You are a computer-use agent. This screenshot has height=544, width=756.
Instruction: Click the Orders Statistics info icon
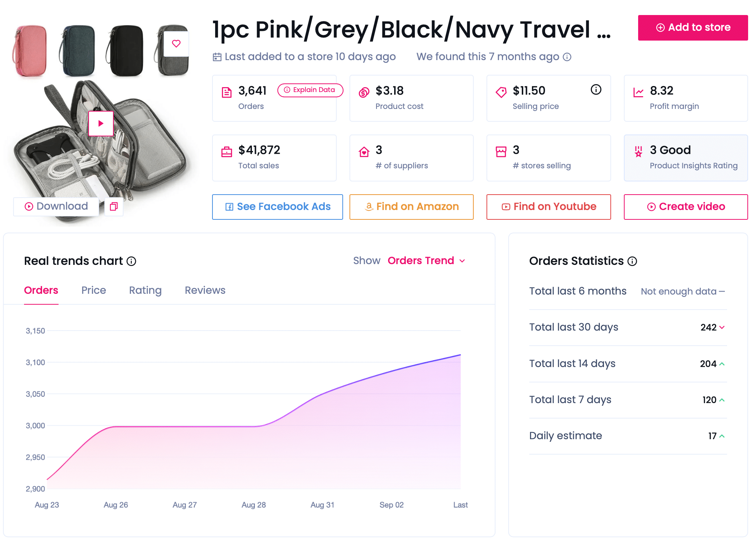(x=633, y=261)
